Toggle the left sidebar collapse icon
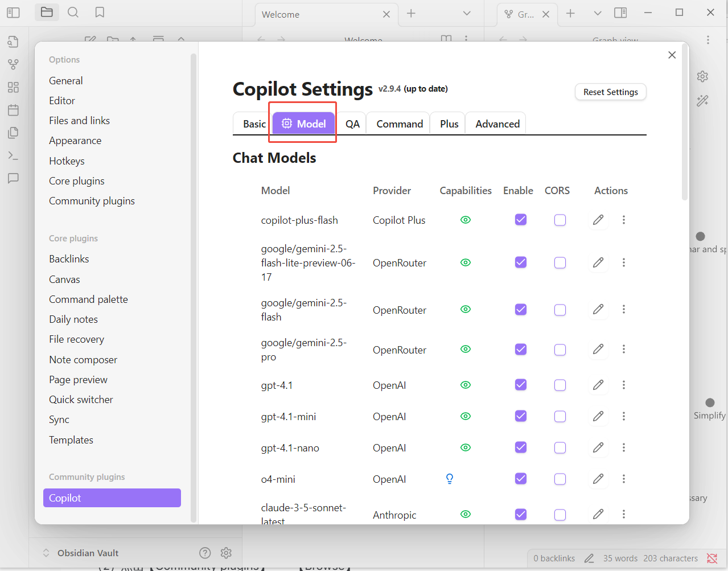The image size is (728, 571). (13, 13)
